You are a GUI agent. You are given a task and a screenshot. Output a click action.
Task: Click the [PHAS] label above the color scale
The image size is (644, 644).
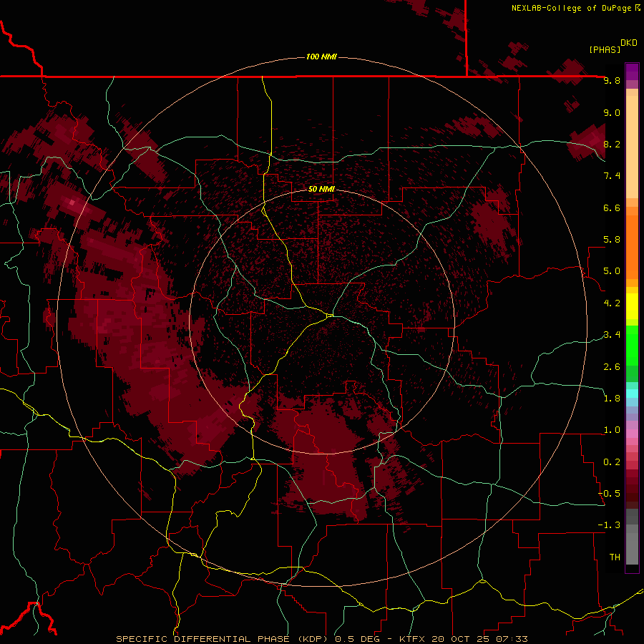pos(605,49)
